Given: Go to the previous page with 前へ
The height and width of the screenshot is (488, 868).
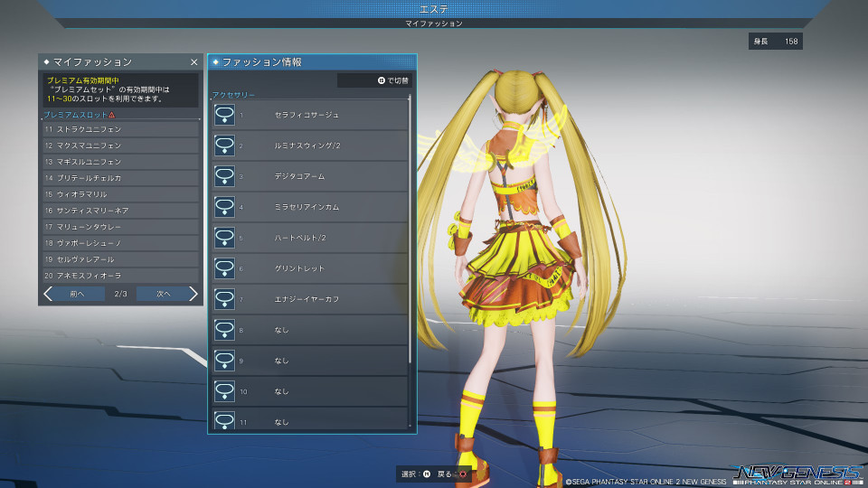Looking at the screenshot, I should 77,294.
